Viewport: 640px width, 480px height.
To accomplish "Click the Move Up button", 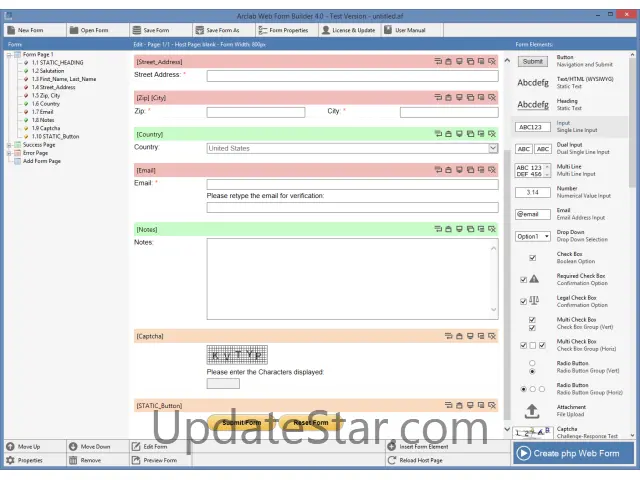I will [x=35, y=447].
